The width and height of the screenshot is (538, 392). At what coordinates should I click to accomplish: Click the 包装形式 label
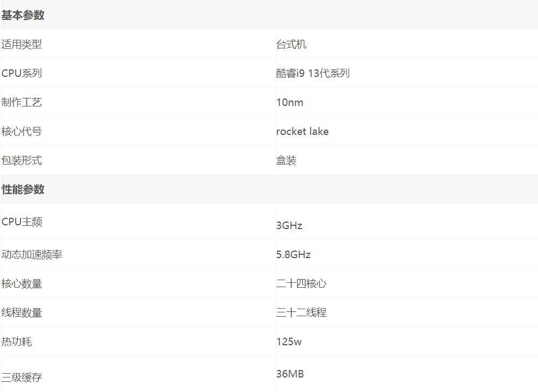tap(21, 160)
